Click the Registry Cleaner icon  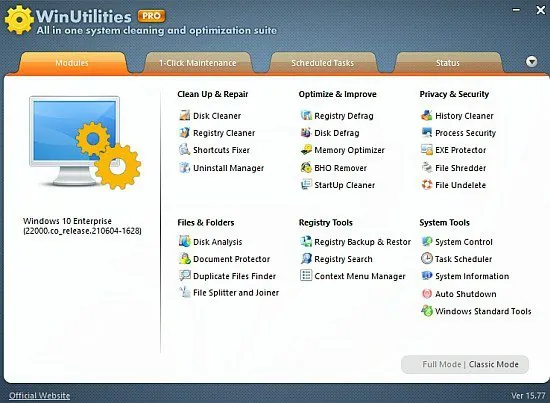coord(185,133)
